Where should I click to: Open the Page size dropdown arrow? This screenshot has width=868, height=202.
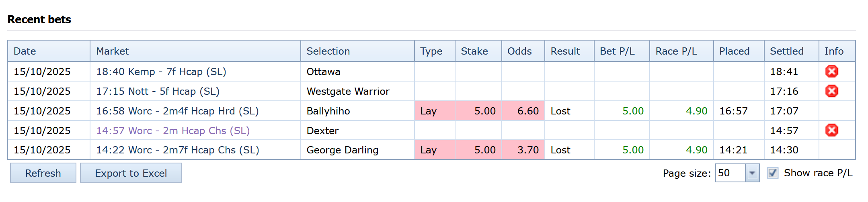pyautogui.click(x=752, y=173)
